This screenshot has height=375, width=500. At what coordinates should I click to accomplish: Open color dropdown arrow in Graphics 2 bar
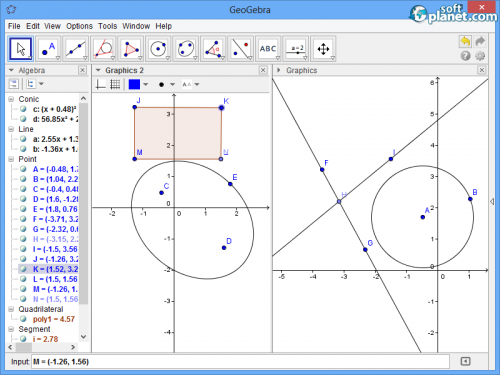146,84
